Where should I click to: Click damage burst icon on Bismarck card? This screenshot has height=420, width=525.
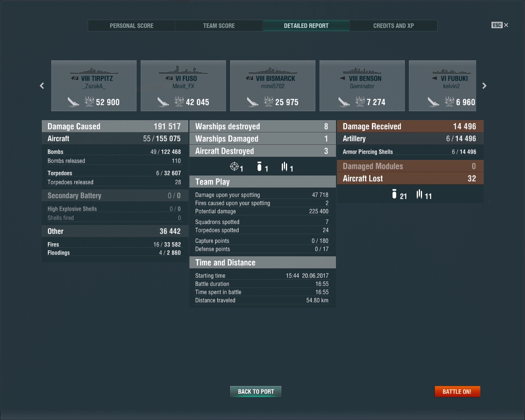269,101
